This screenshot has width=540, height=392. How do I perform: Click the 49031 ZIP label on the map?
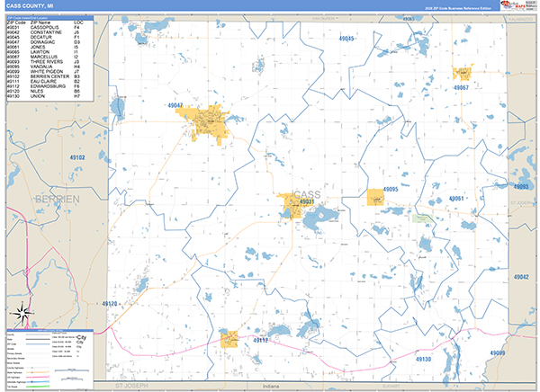[307, 202]
